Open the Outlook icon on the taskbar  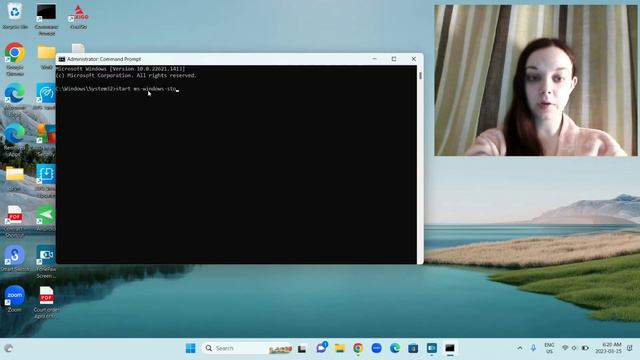(431, 348)
